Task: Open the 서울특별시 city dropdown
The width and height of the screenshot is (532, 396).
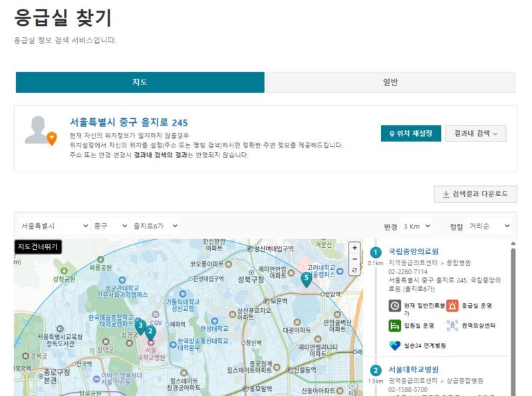Action: tap(55, 226)
